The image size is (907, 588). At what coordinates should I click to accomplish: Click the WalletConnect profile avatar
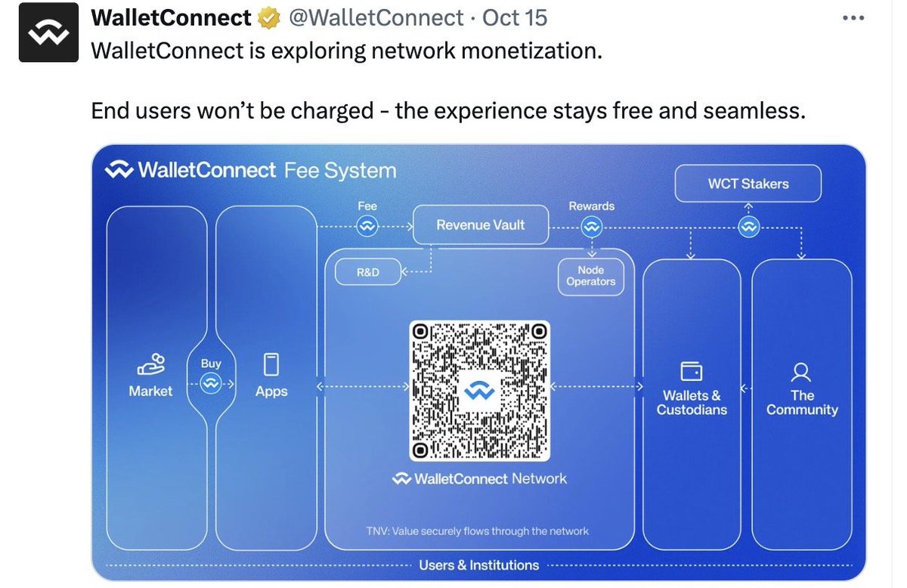click(48, 32)
